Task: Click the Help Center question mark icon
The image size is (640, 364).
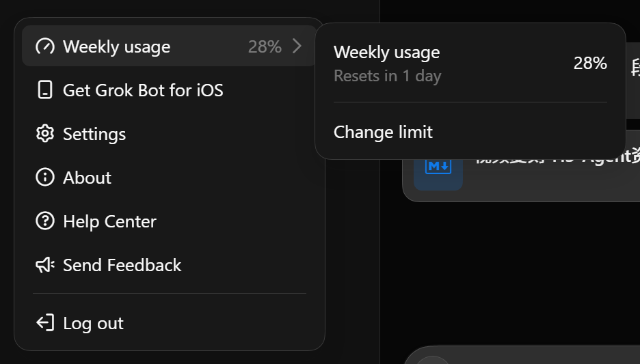Action: tap(45, 221)
